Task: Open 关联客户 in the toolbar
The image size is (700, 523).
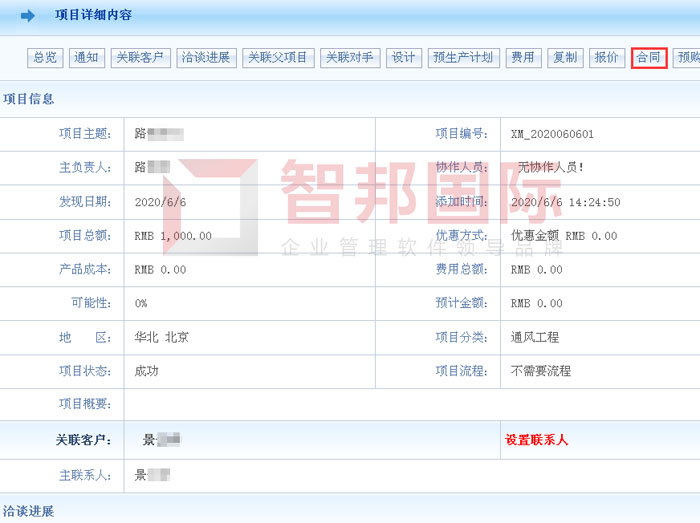Action: click(x=140, y=58)
